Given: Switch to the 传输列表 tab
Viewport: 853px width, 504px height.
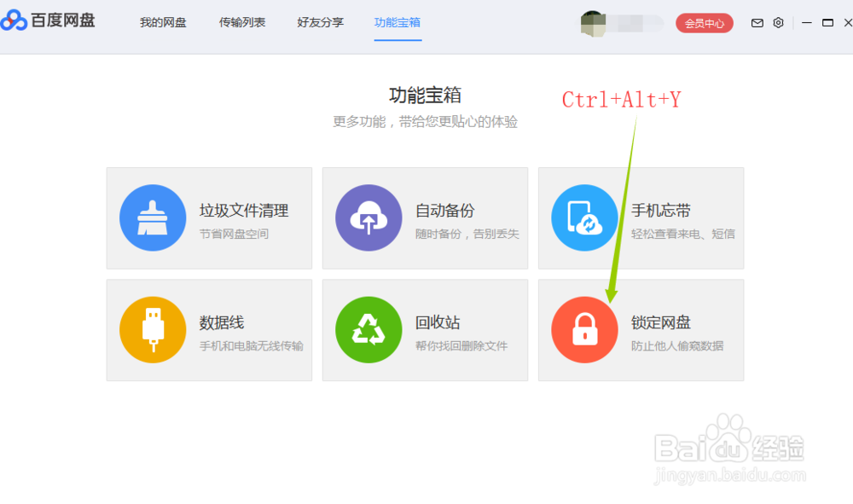Looking at the screenshot, I should pyautogui.click(x=242, y=22).
